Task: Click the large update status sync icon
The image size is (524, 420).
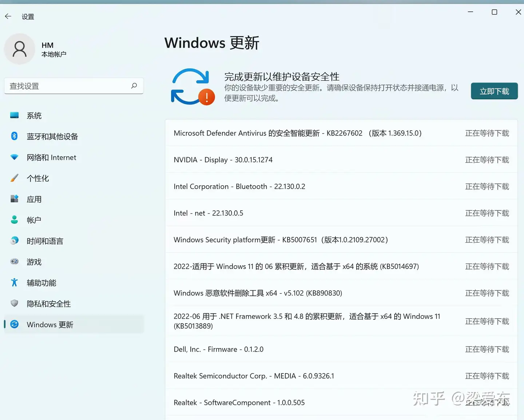Action: click(192, 87)
